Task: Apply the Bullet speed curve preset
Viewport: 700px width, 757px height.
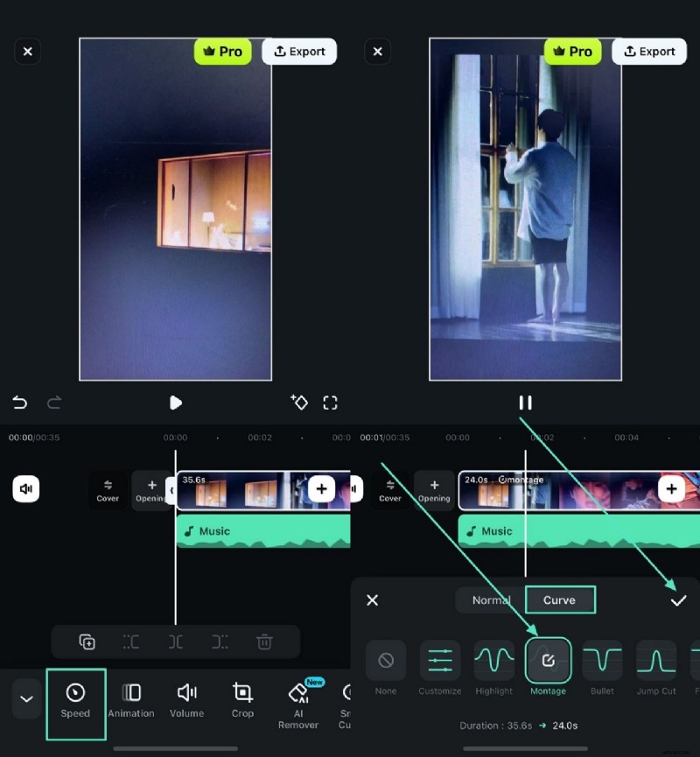Action: click(602, 661)
